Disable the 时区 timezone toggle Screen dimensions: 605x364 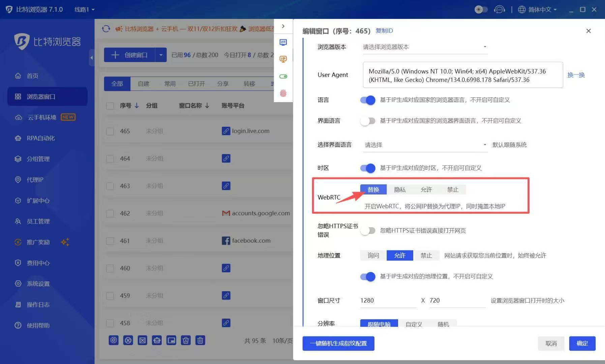(x=367, y=168)
